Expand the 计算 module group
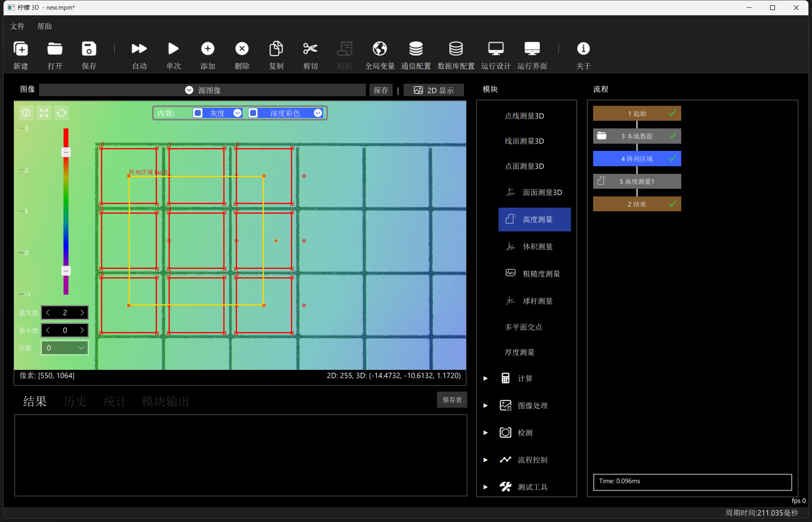 coord(486,378)
